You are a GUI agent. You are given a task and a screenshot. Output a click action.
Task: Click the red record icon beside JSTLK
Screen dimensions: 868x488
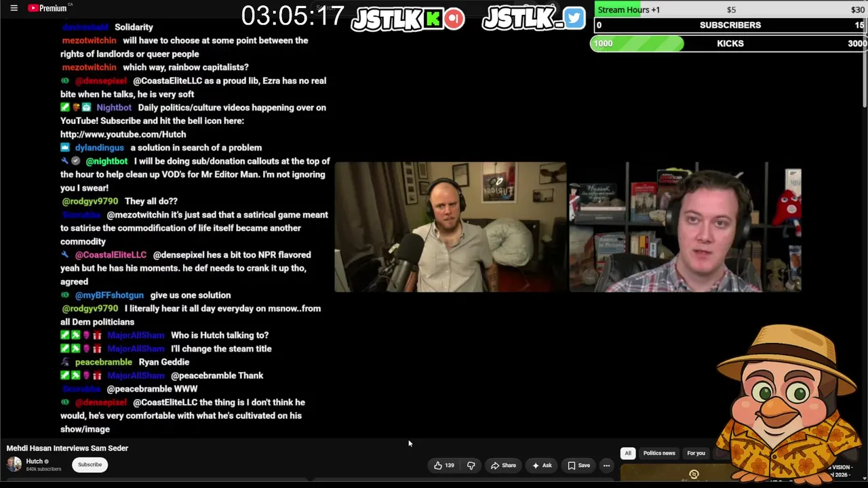[454, 18]
